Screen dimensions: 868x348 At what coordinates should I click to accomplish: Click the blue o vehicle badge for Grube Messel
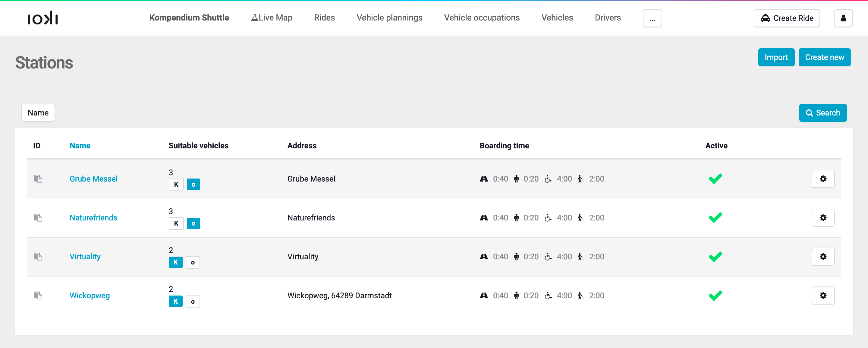pyautogui.click(x=193, y=185)
